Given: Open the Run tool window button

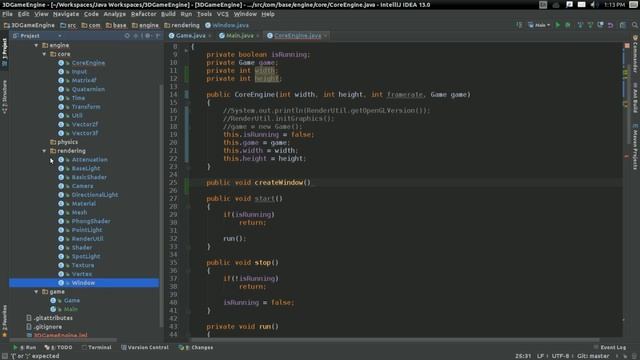Looking at the screenshot, I should (24, 347).
